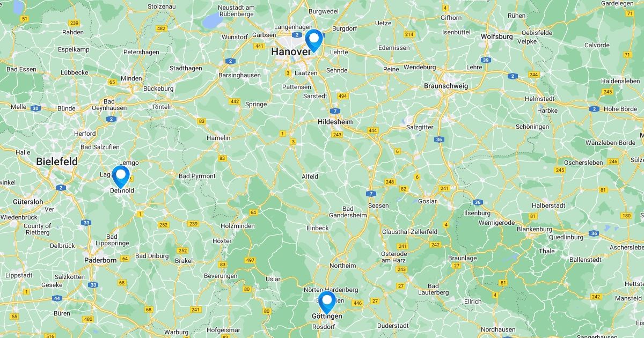
Task: Click the Einbeck town label
Action: coord(317,228)
